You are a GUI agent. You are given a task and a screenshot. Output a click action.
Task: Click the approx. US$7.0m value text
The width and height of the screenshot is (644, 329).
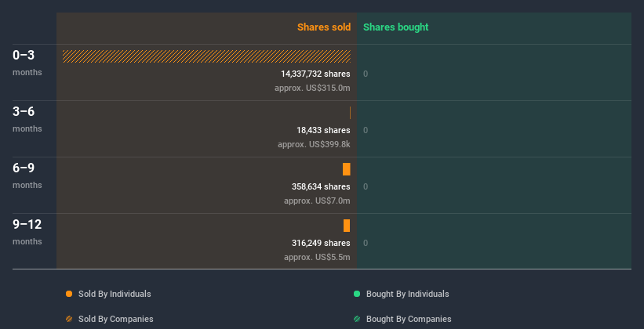(317, 201)
